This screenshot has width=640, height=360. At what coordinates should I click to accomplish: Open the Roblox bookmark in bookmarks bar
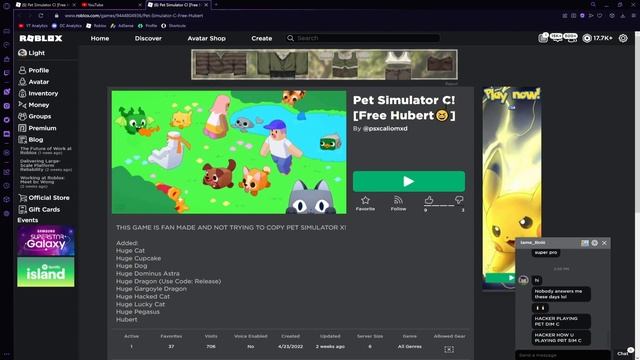(x=96, y=25)
